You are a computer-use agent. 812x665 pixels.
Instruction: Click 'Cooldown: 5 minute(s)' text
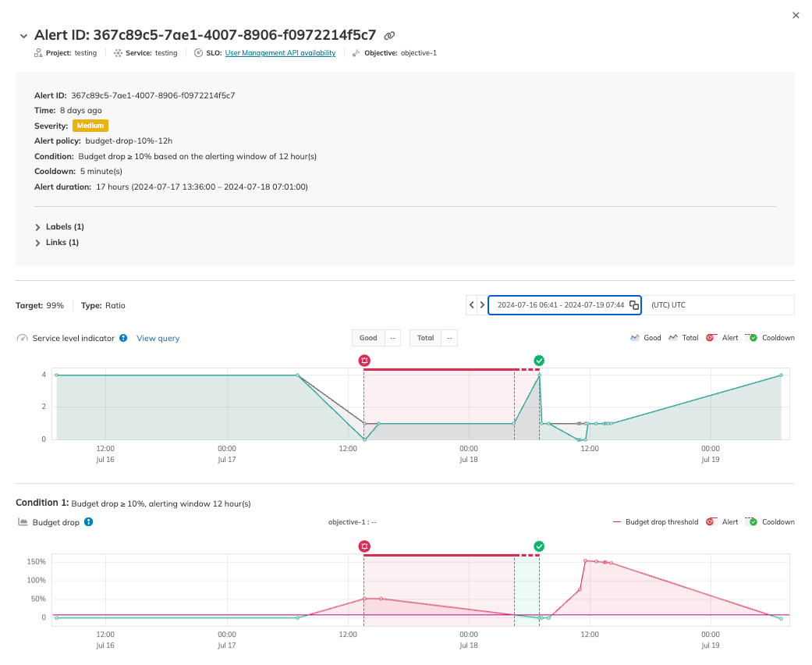click(x=78, y=172)
